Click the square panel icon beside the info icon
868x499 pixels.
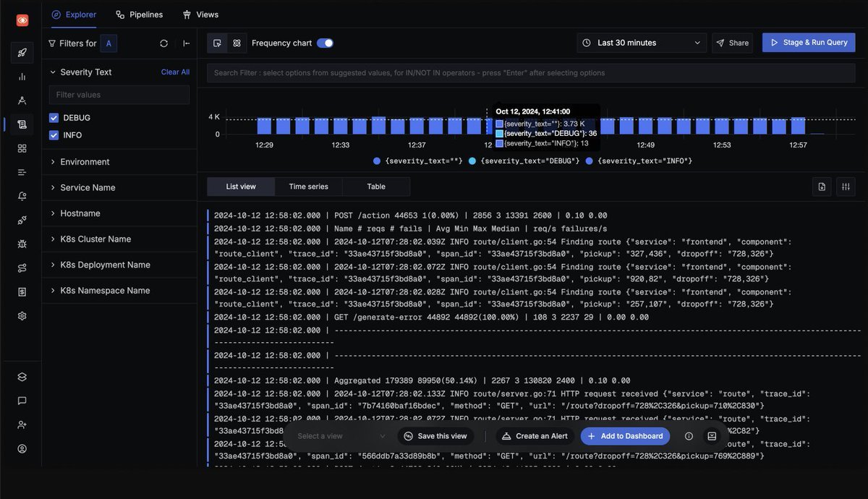(712, 436)
